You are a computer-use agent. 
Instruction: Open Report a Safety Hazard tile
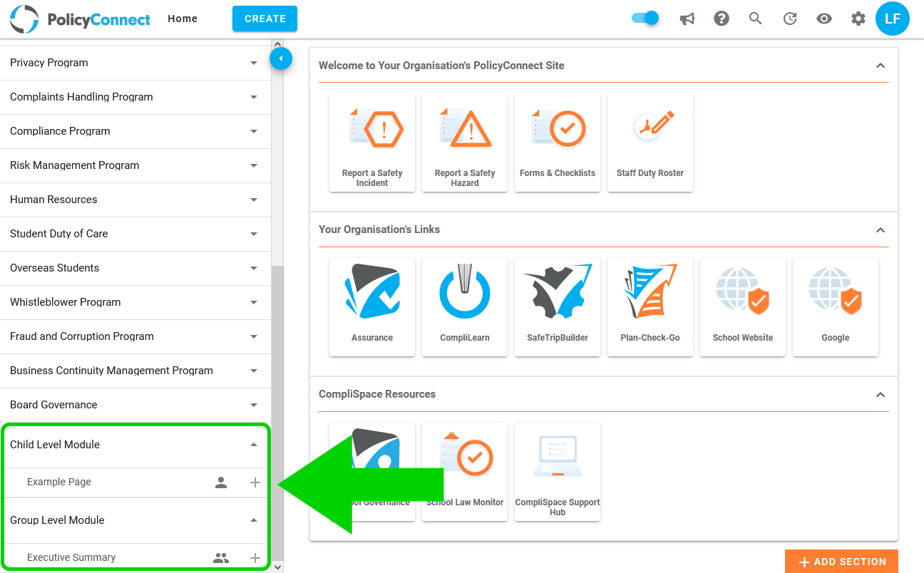(x=465, y=143)
